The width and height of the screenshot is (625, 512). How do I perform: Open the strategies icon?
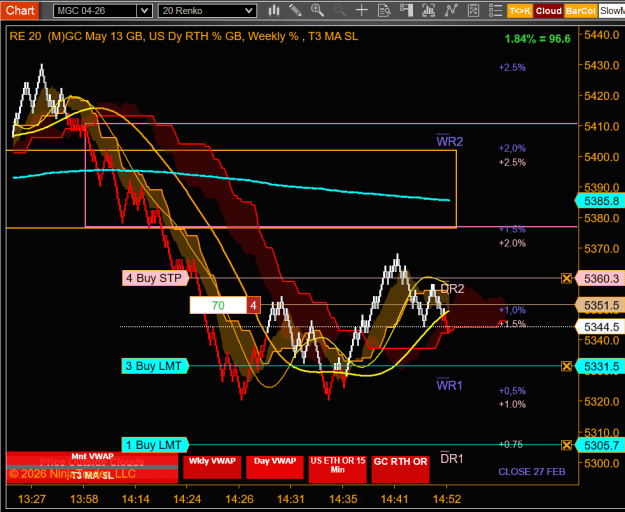click(473, 11)
